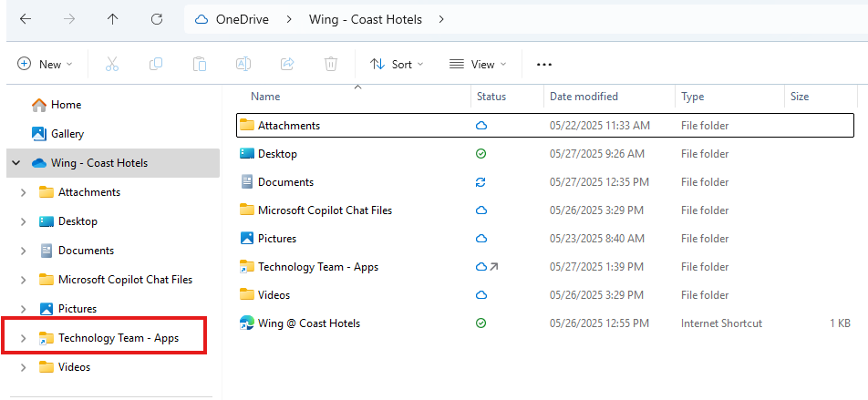The width and height of the screenshot is (868, 400).
Task: Open the See more ellipsis menu
Action: (x=544, y=64)
